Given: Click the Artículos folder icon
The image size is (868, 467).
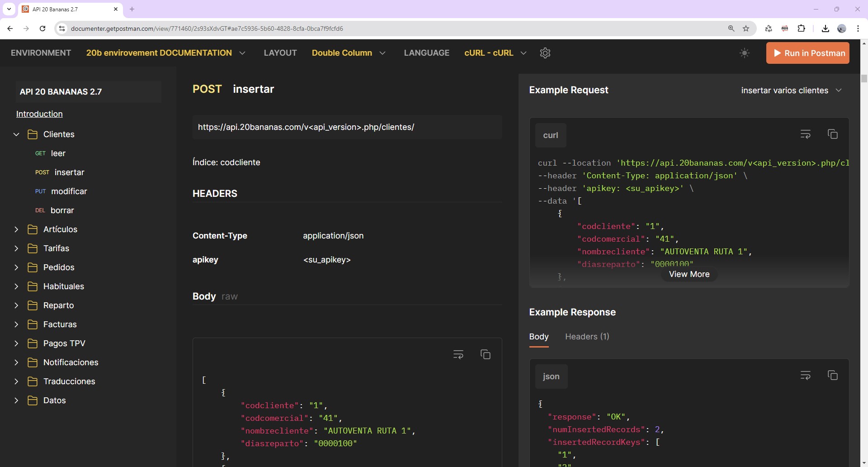Looking at the screenshot, I should tap(33, 229).
